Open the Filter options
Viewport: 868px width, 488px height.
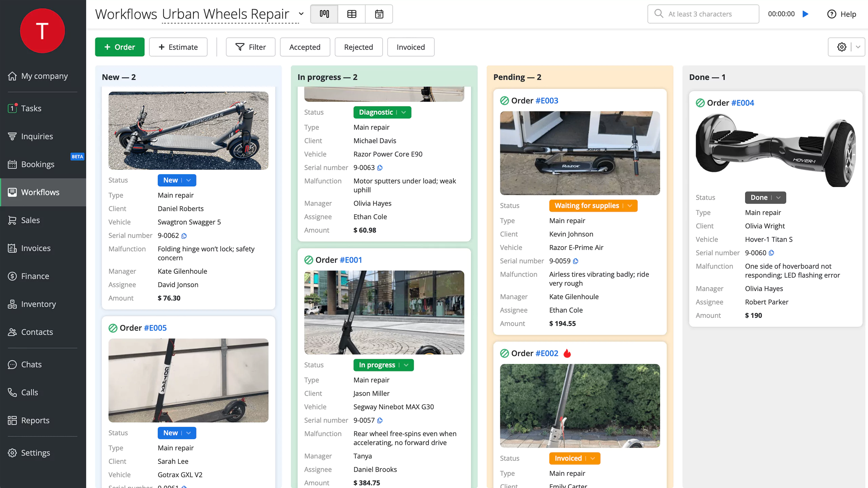(251, 47)
